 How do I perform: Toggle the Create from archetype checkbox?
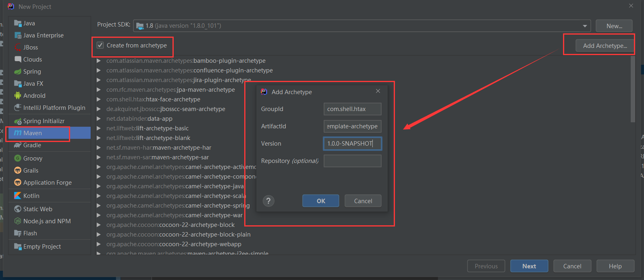[100, 45]
